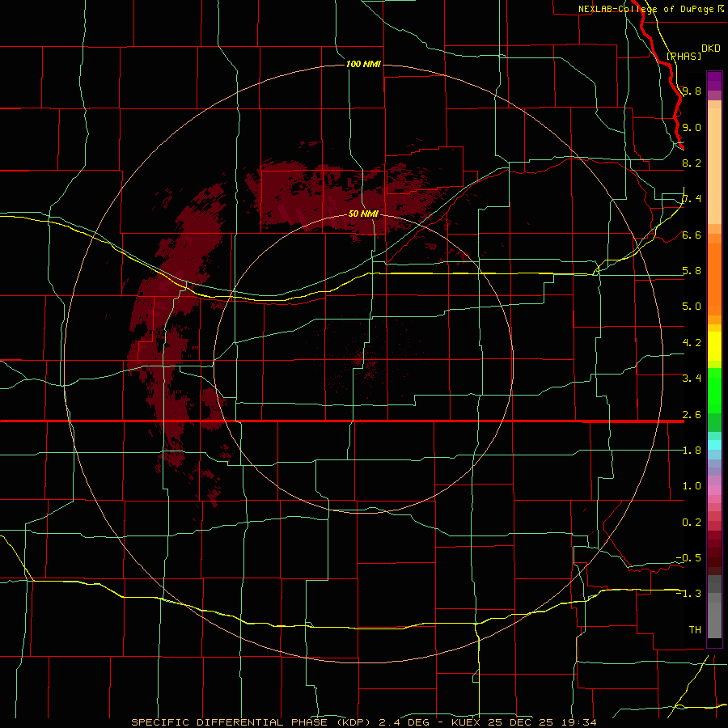Image resolution: width=728 pixels, height=728 pixels.
Task: Select the -0.5 value on the color scale
Action: [x=688, y=558]
